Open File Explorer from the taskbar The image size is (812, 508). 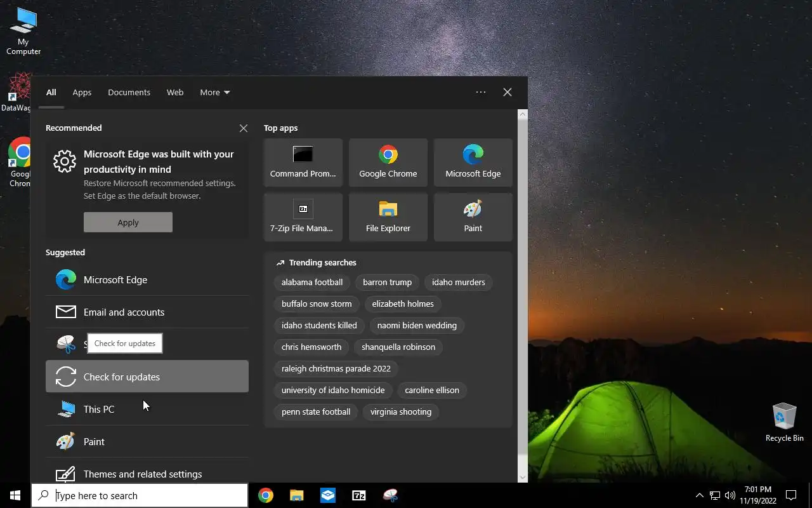coord(297,495)
